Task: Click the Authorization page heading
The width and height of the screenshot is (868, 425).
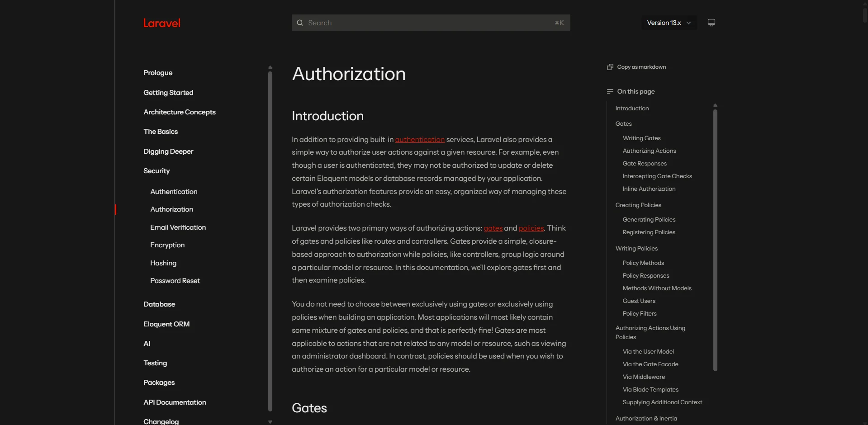Action: 349,74
